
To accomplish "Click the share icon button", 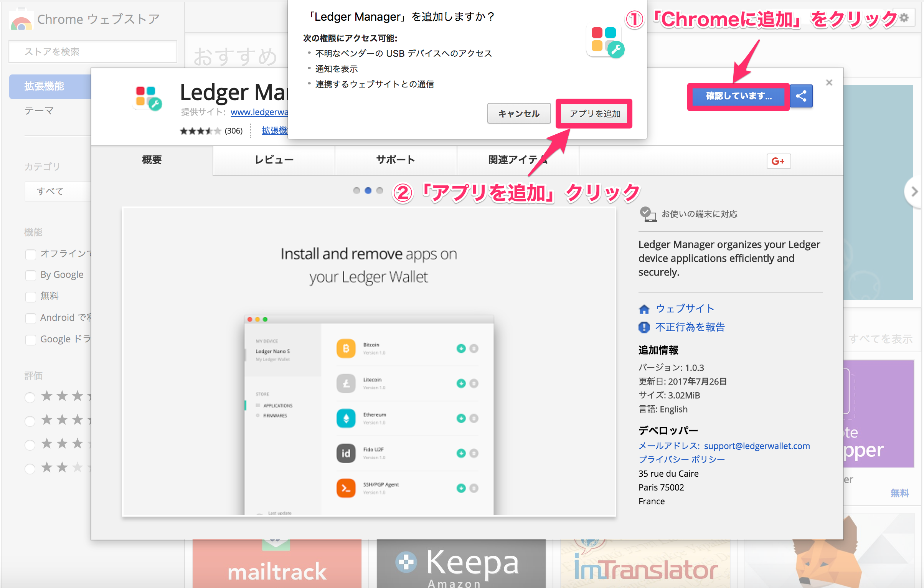I will coord(801,96).
